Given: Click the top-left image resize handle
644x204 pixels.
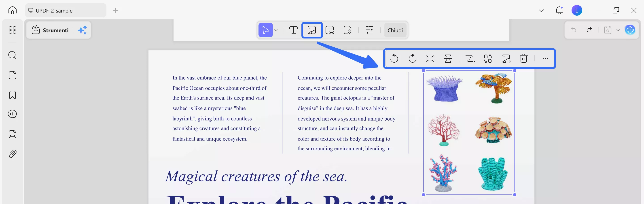Looking at the screenshot, I should (x=424, y=71).
